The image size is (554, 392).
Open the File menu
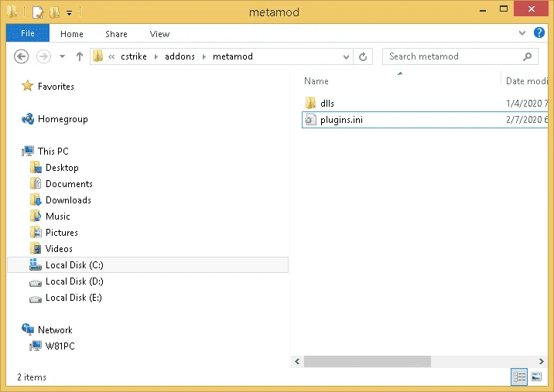coord(28,33)
